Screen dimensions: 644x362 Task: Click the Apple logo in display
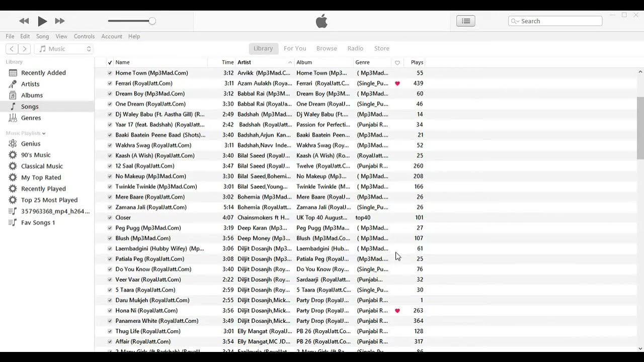321,21
